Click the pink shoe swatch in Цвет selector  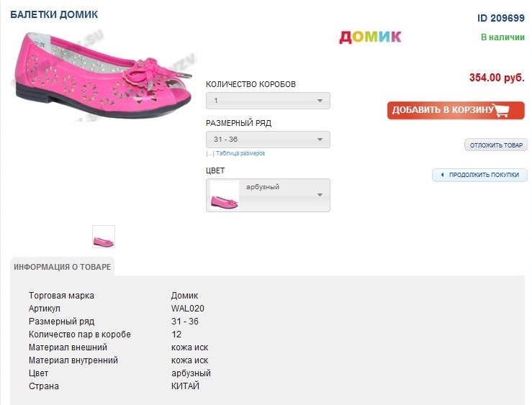[x=224, y=196]
